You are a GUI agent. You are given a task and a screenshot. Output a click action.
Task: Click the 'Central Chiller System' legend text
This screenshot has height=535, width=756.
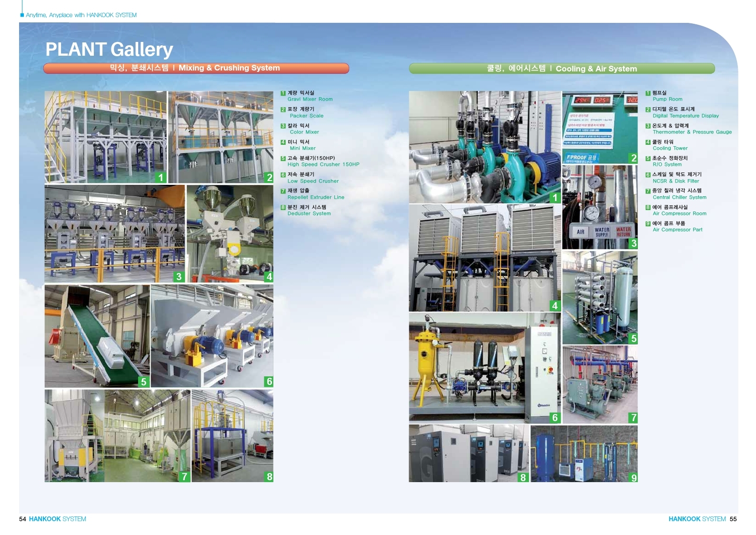tap(679, 197)
